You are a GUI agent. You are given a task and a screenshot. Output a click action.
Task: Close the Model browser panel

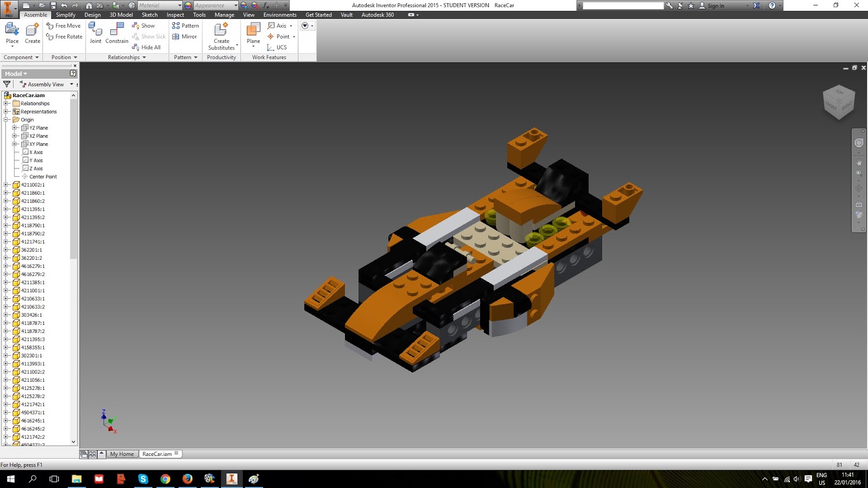point(75,66)
